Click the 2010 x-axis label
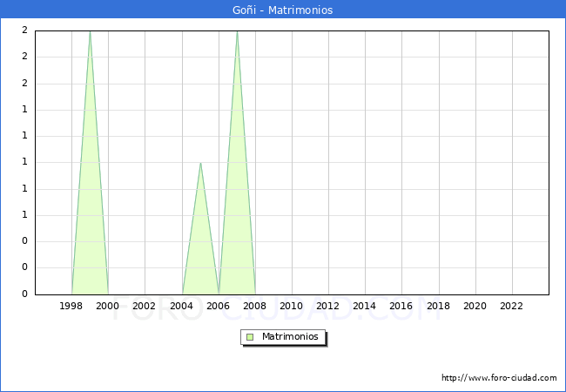This screenshot has height=392, width=566. tap(292, 306)
